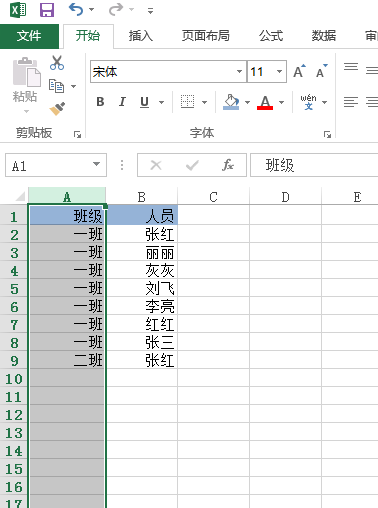Undo the last action
The height and width of the screenshot is (508, 378).
(x=76, y=9)
